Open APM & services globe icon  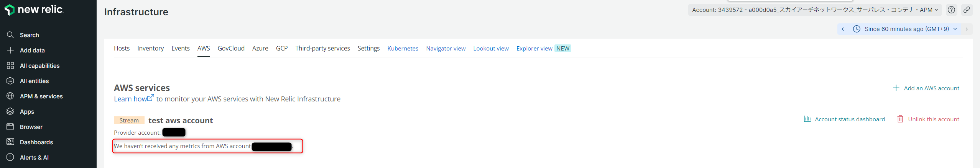10,96
